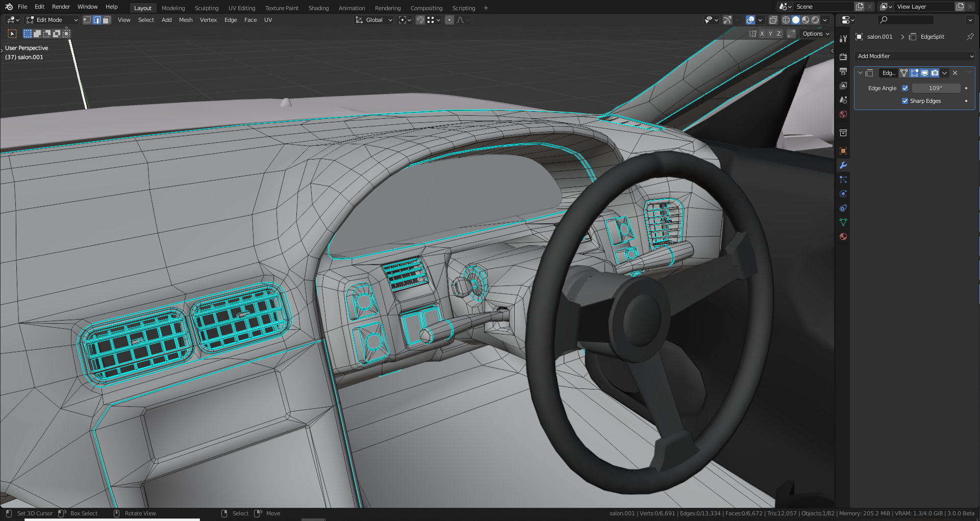Open the Render properties tab
The height and width of the screenshot is (521, 980).
click(843, 57)
